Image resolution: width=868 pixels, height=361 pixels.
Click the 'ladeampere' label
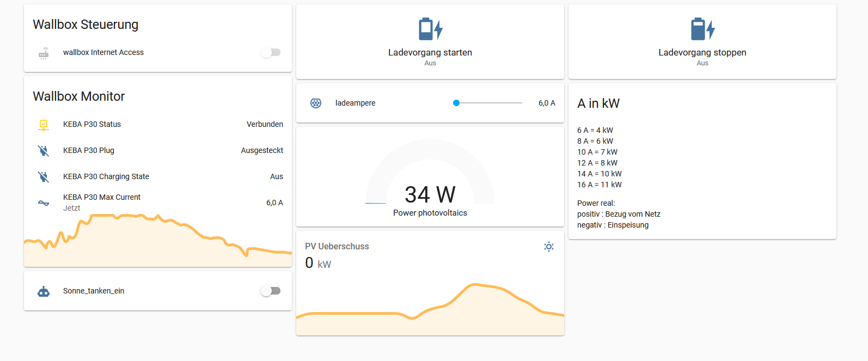356,103
